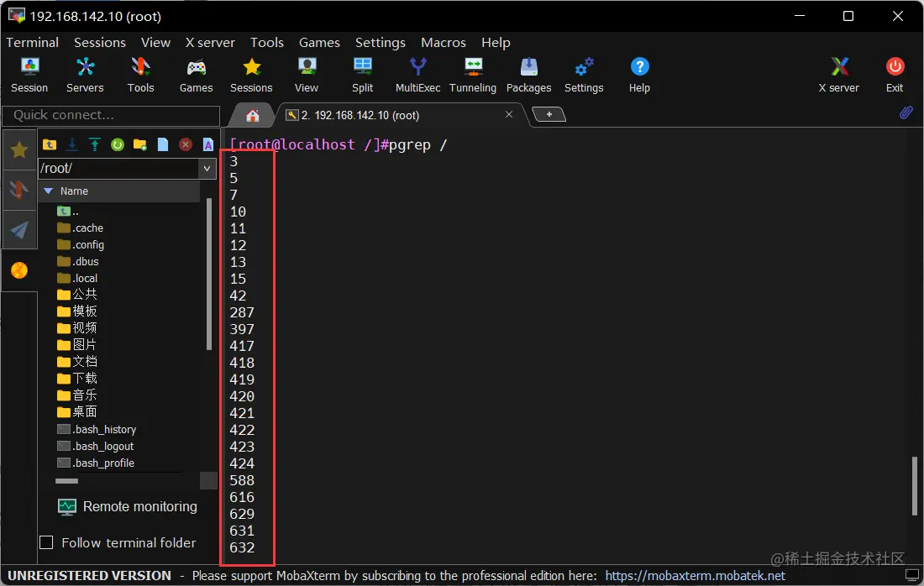Screen dimensions: 924x586
Task: Open the Tools toolbar icon
Action: (140, 76)
